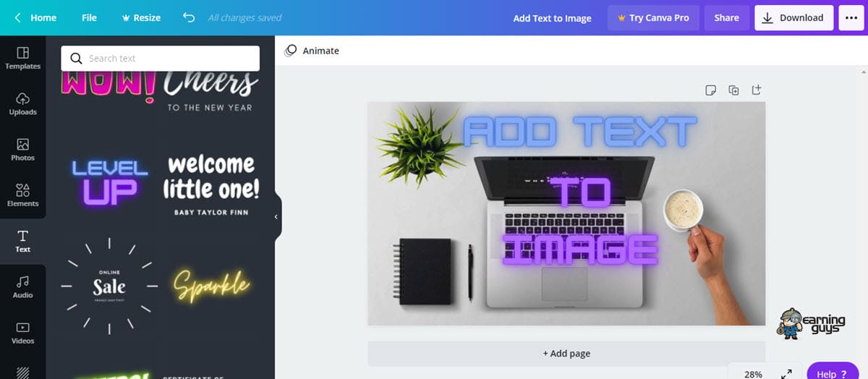Screen dimensions: 868x379
Task: Collapse the side panel
Action: point(276,216)
